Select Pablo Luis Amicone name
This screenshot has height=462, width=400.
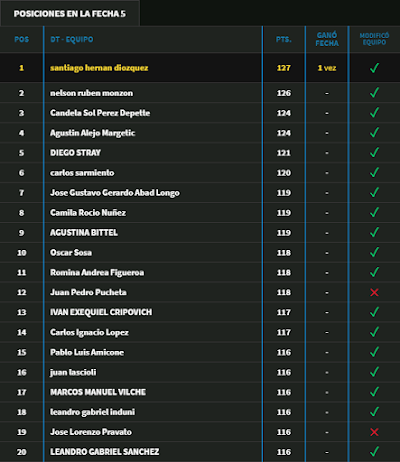point(87,352)
